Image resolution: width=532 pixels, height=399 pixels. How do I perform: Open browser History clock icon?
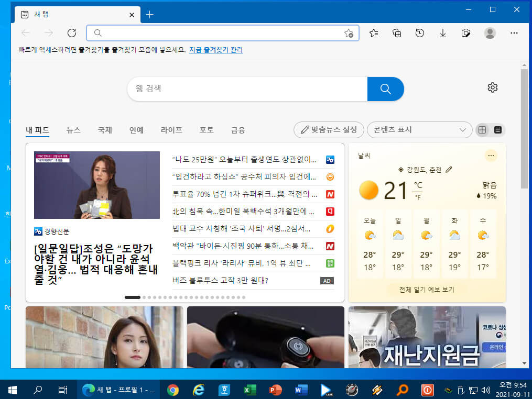point(420,33)
